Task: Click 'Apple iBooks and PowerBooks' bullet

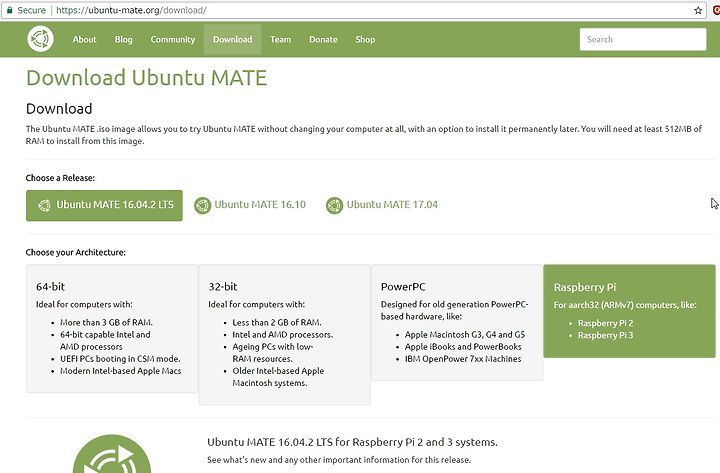Action: [x=463, y=347]
